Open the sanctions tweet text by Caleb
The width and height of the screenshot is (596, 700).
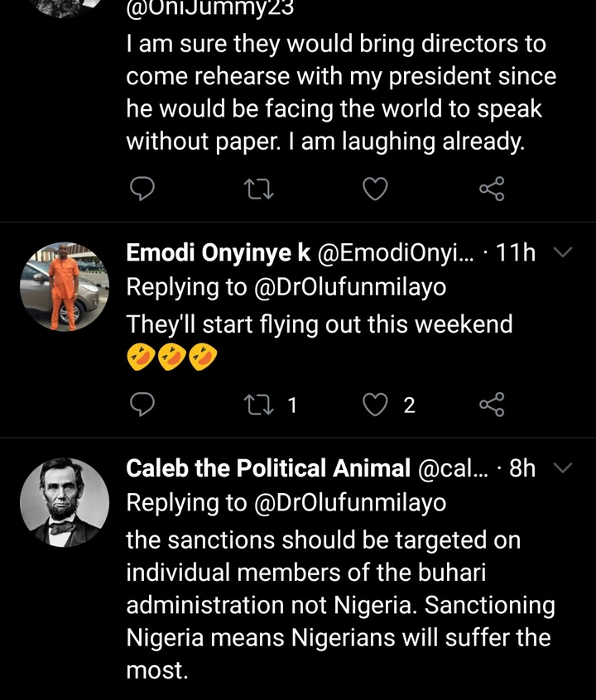click(339, 606)
